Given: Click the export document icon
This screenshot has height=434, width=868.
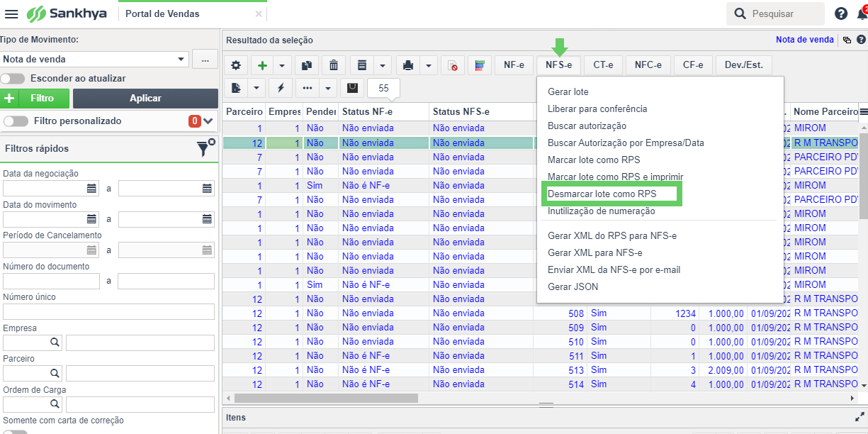Looking at the screenshot, I should tap(236, 88).
